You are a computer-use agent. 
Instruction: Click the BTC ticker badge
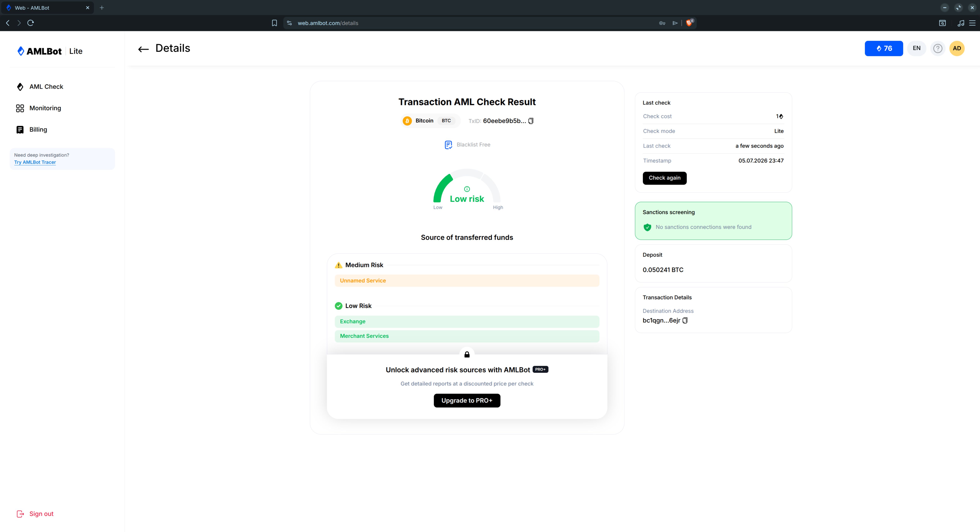[x=446, y=121]
